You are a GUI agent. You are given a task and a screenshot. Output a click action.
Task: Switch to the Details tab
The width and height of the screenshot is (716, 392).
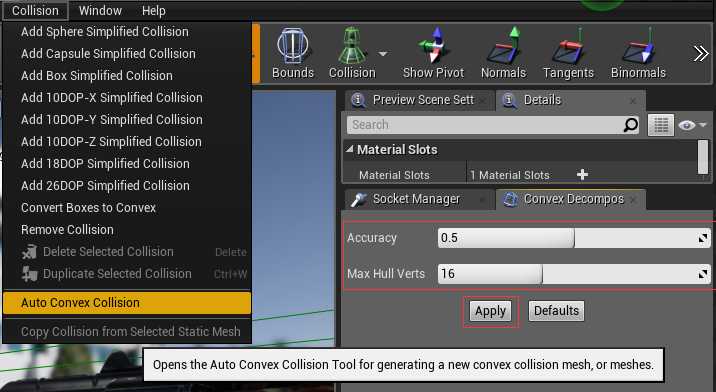(571, 100)
